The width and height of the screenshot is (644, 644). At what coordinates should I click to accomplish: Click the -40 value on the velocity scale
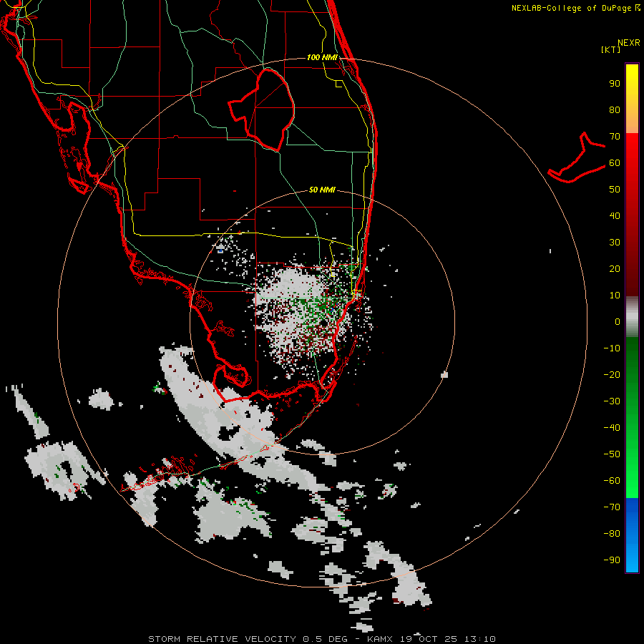point(612,428)
